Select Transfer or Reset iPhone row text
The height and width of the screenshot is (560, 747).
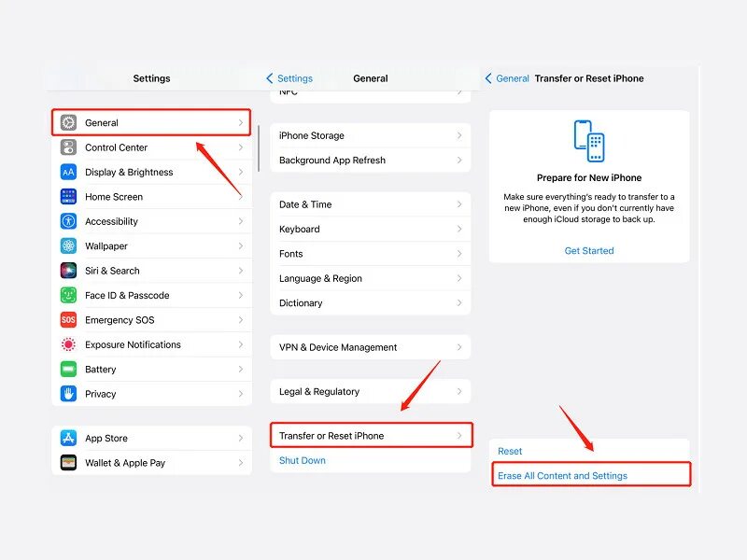click(331, 436)
